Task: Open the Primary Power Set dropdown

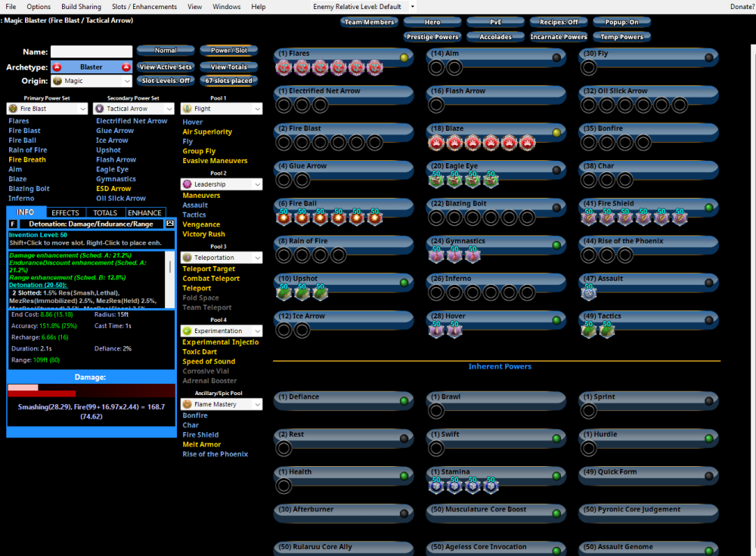Action: click(47, 109)
